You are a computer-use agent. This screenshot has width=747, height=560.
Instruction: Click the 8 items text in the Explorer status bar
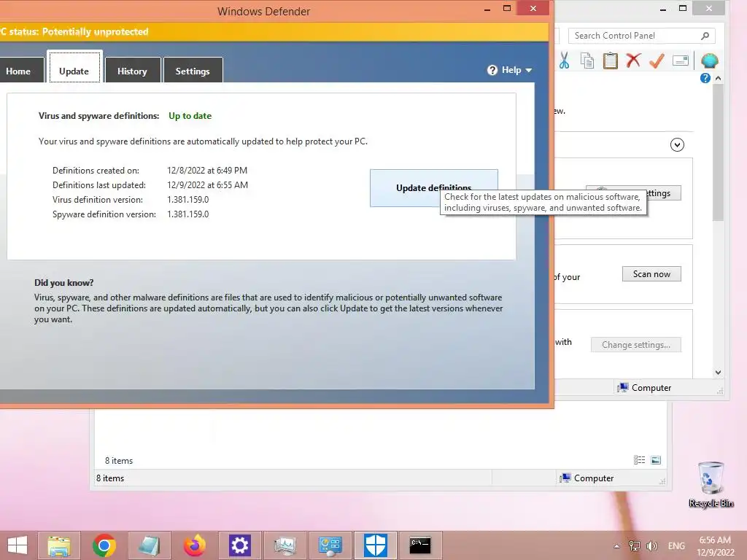pos(110,478)
